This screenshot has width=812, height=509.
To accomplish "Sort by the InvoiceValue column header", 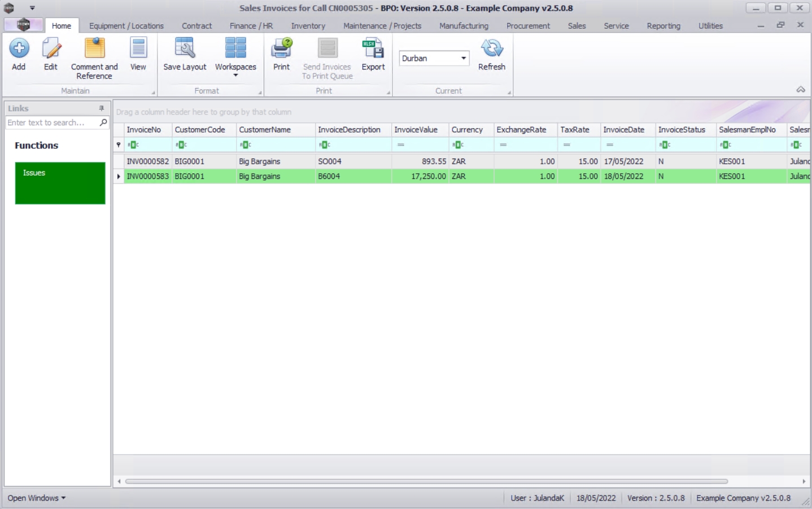I will point(420,130).
